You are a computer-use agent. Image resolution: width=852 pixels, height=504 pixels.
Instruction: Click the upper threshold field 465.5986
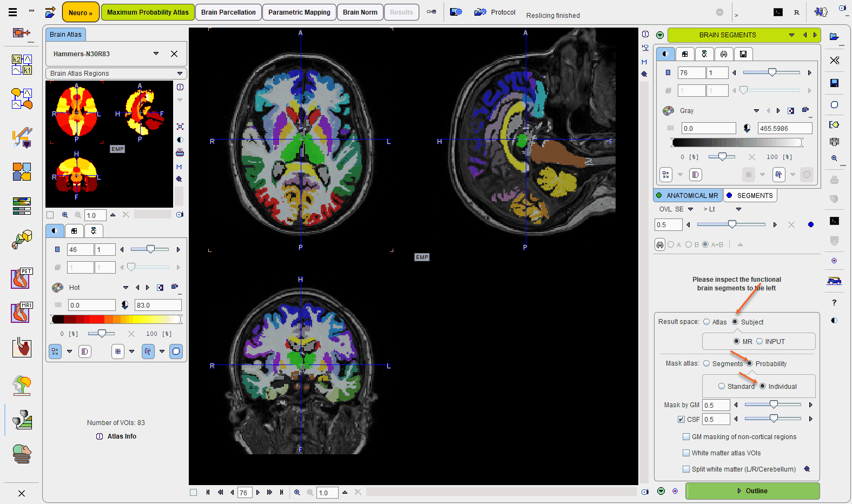[785, 128]
